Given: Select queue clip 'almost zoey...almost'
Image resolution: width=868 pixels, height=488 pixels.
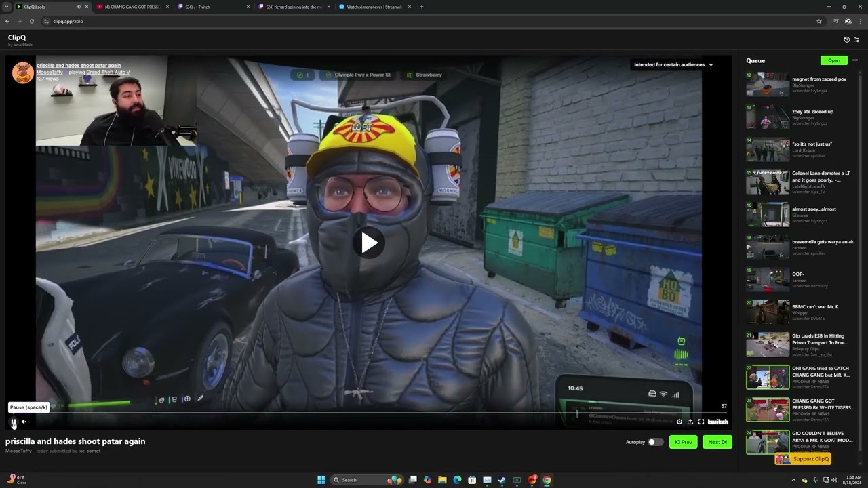Looking at the screenshot, I should [x=800, y=214].
